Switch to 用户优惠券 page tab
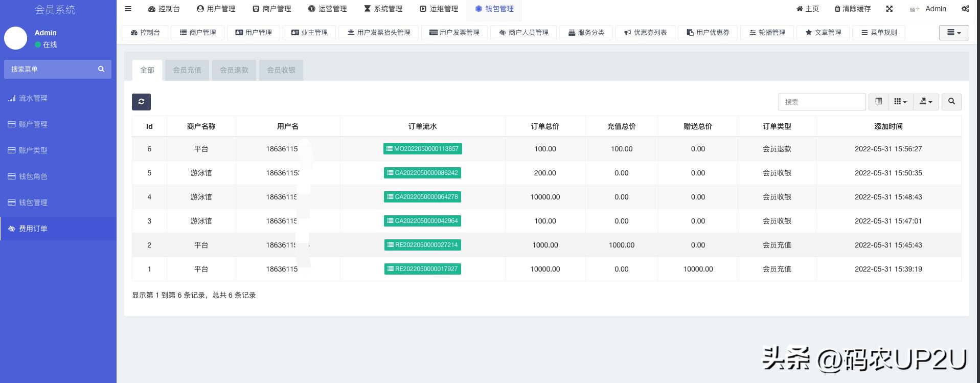This screenshot has width=980, height=383. pyautogui.click(x=708, y=32)
